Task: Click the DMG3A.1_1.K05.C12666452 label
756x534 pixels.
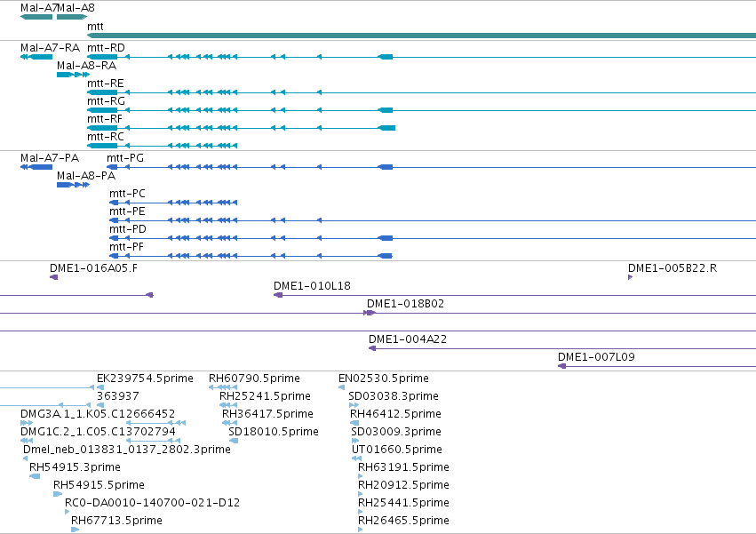Action: (98, 415)
